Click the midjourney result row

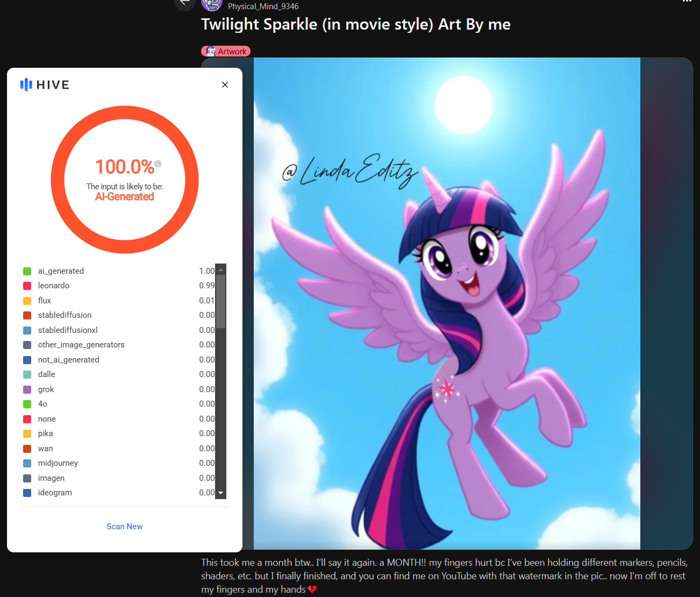click(119, 463)
